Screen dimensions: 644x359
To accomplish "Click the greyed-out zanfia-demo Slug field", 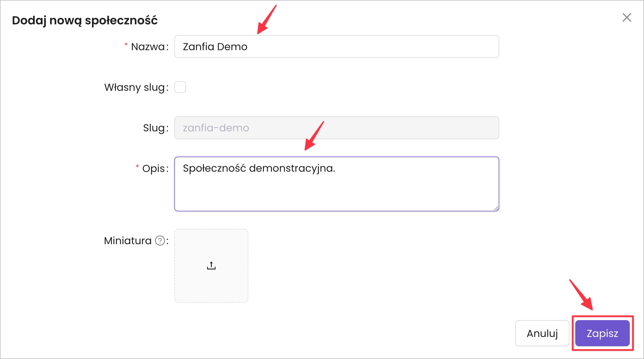I will [337, 128].
